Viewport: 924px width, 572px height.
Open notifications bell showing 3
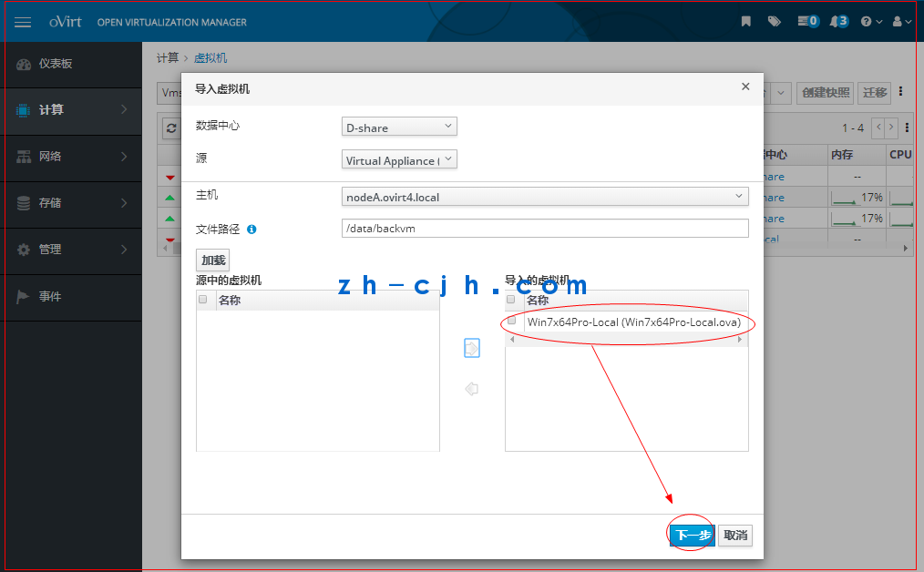(839, 22)
